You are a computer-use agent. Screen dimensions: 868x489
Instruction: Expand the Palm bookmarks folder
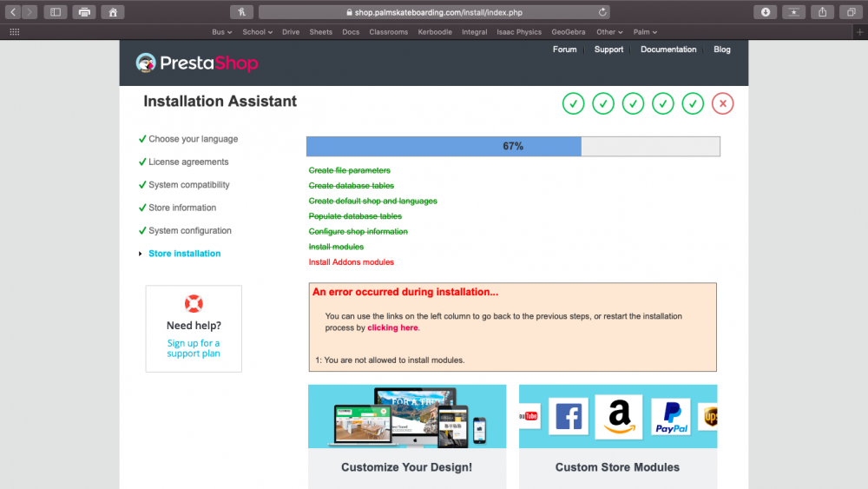pyautogui.click(x=645, y=32)
